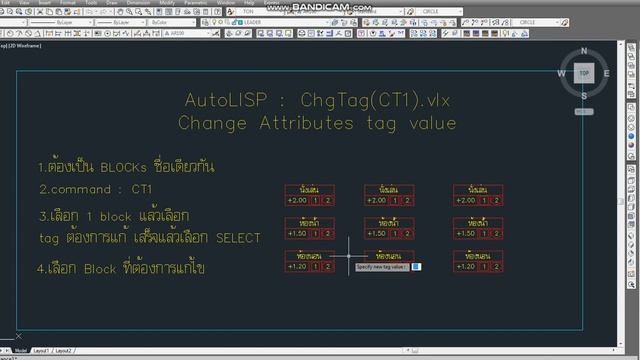Click the LEADER layer color swatch
The width and height of the screenshot is (640, 360).
pyautogui.click(x=240, y=22)
